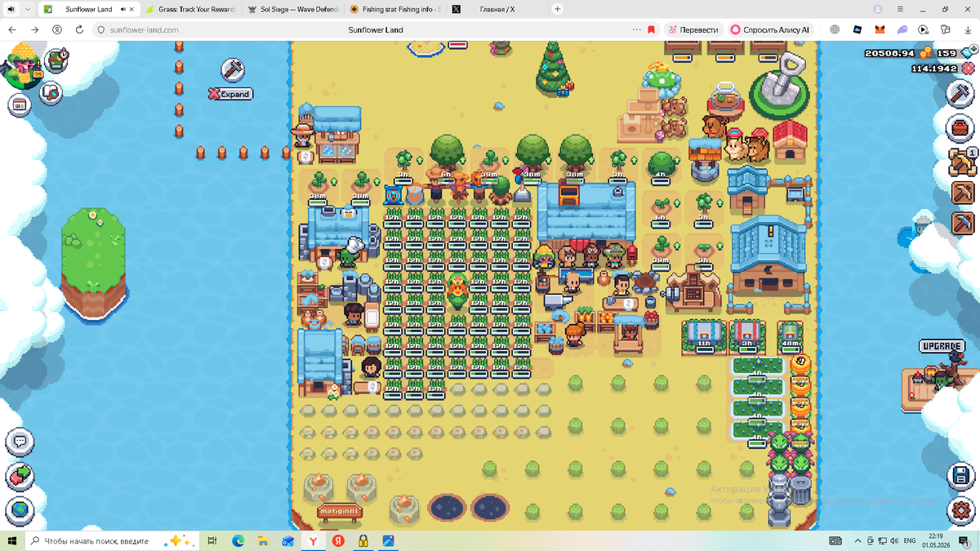Click Спросить Алису AI button

point(769,29)
